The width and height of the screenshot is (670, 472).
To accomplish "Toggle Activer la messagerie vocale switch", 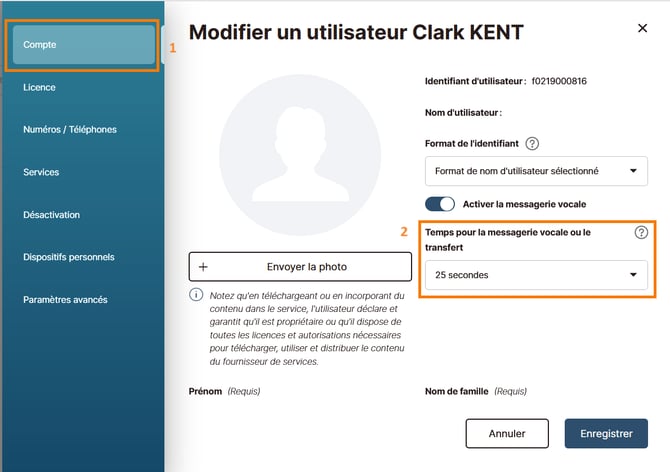I will (440, 204).
